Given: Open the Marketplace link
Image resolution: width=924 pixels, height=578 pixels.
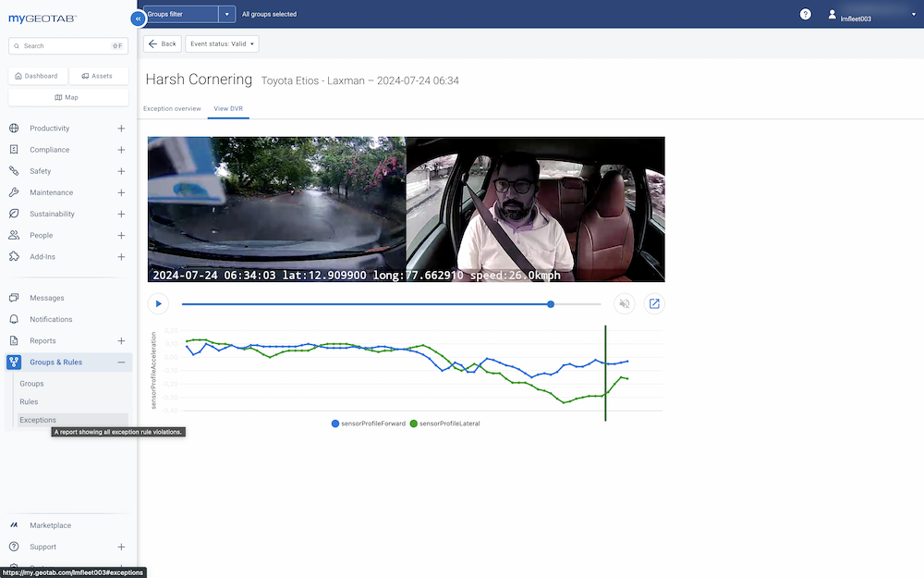Looking at the screenshot, I should [51, 525].
